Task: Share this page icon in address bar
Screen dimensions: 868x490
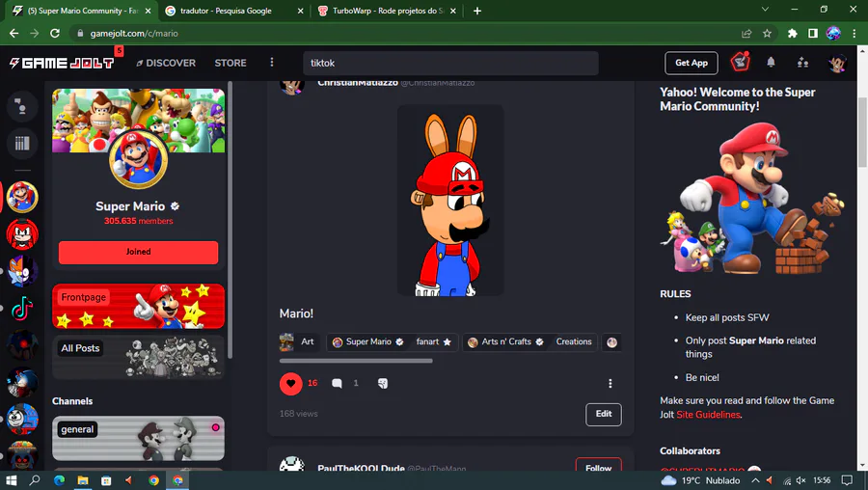Action: coord(746,33)
